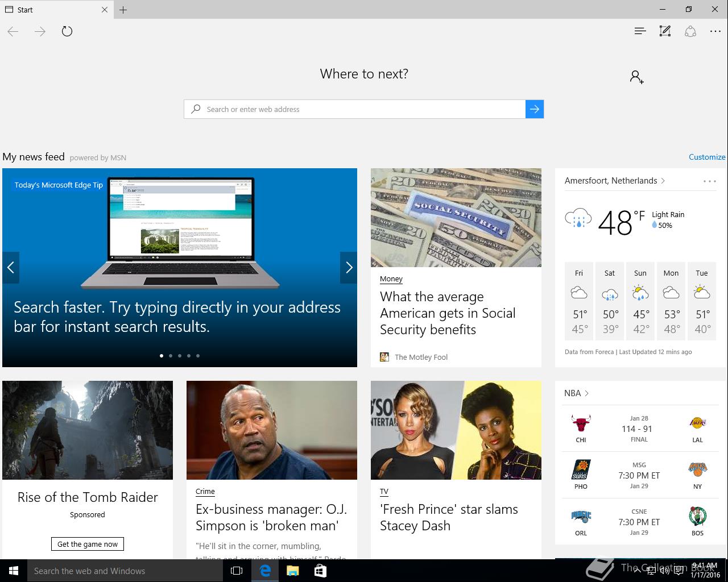
Task: Open a new tab with plus
Action: tap(123, 10)
